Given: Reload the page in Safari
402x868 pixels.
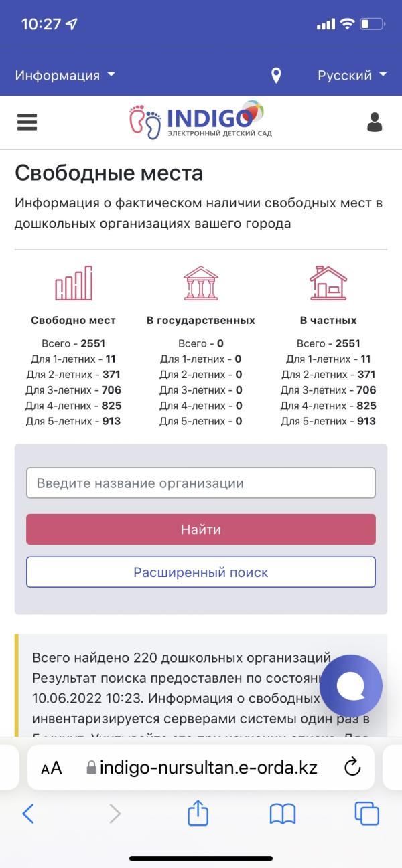Looking at the screenshot, I should pyautogui.click(x=352, y=767).
